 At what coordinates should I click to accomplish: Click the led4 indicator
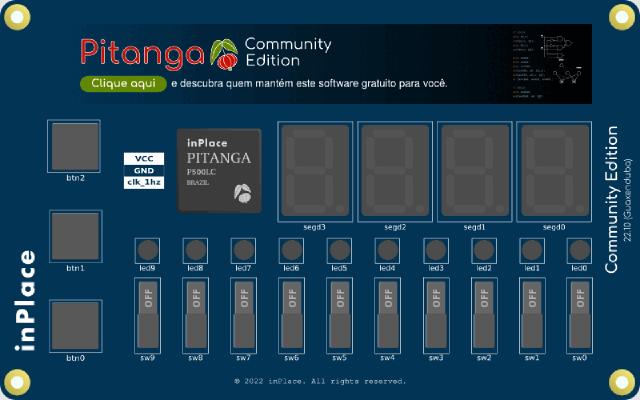pyautogui.click(x=388, y=251)
